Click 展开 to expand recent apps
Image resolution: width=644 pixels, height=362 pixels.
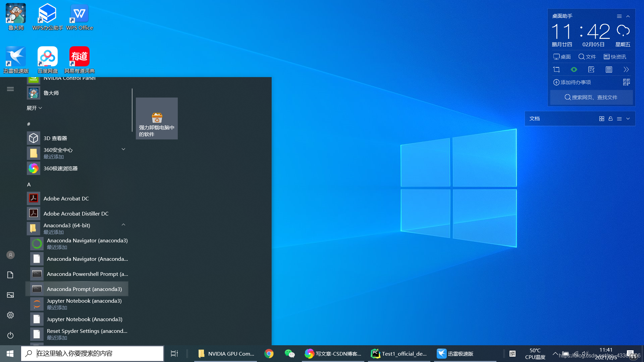pos(34,108)
